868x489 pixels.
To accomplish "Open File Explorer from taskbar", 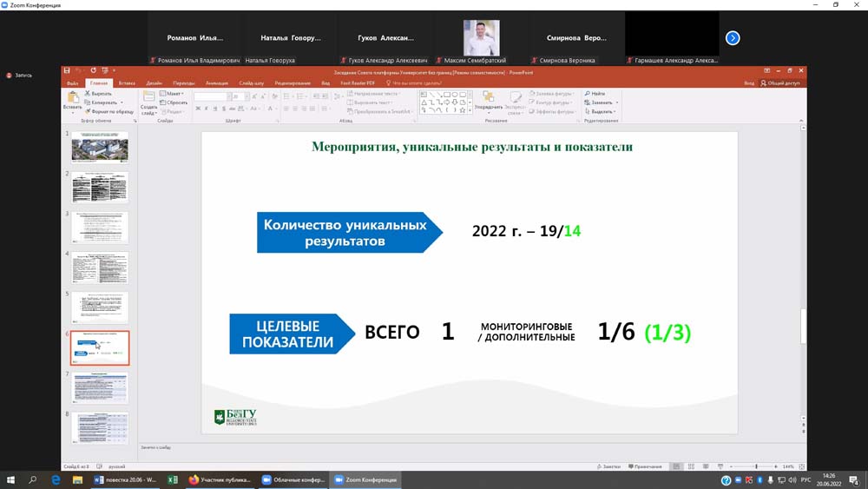I will pos(77,479).
